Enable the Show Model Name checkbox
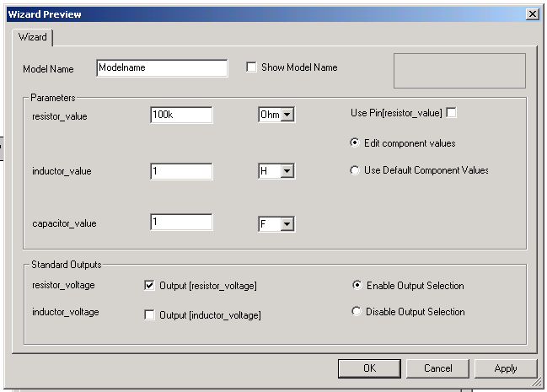 click(251, 67)
